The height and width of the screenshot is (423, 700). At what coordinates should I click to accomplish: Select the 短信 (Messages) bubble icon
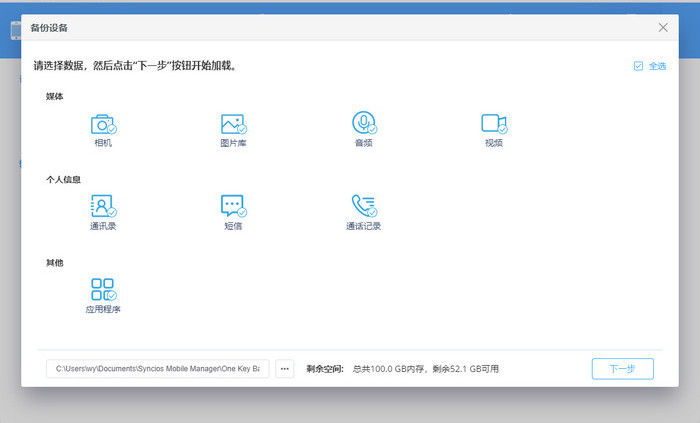pyautogui.click(x=233, y=206)
